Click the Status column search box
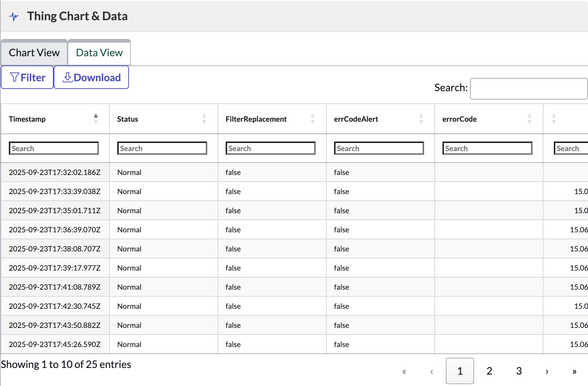588x386 pixels. 162,148
